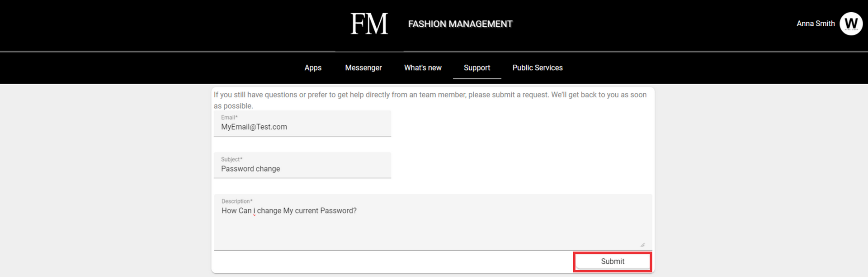Click the Subject* field label
868x277 pixels.
point(232,159)
